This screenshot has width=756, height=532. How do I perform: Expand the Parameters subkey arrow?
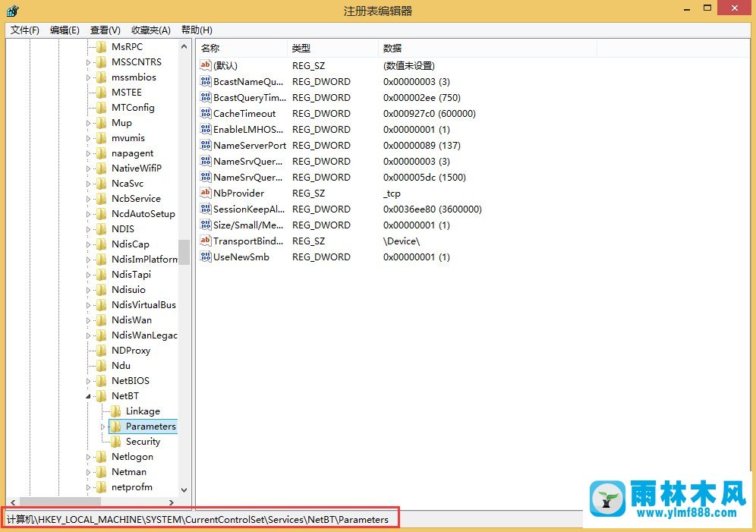point(102,427)
